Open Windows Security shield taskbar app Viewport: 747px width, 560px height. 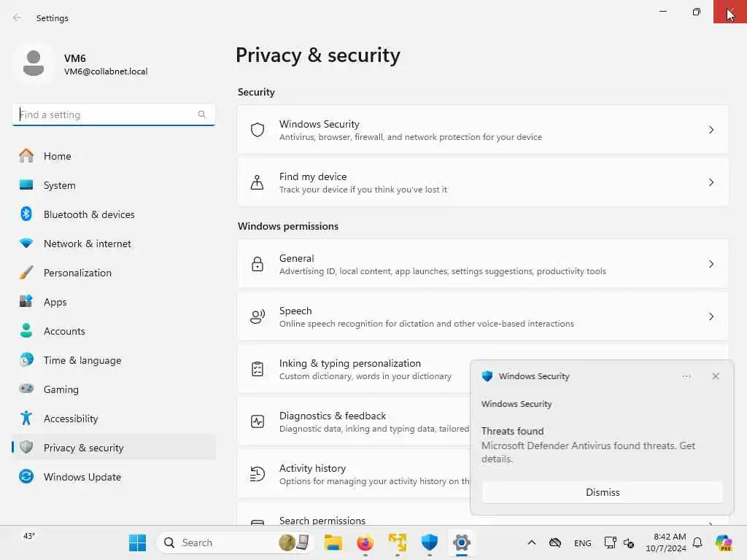[429, 542]
